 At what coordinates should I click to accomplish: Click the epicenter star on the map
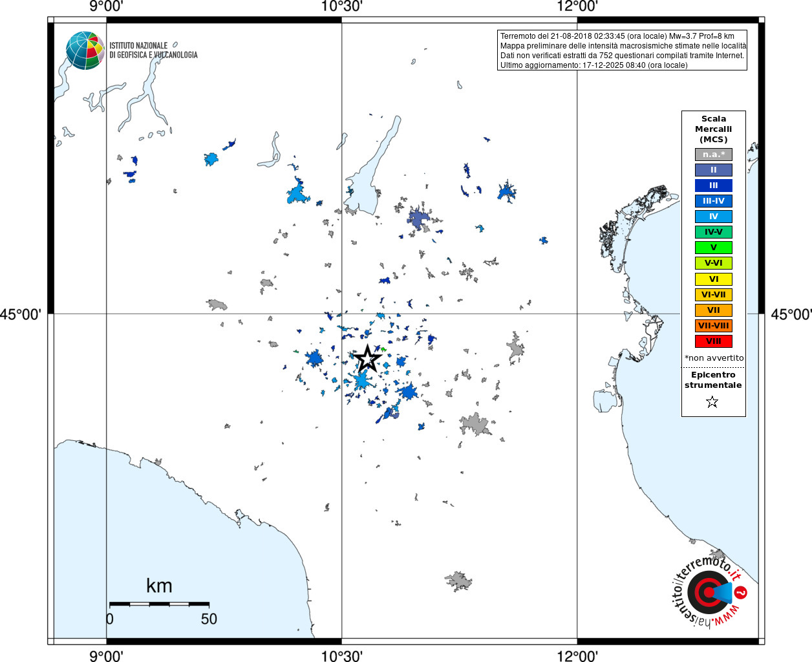(367, 358)
